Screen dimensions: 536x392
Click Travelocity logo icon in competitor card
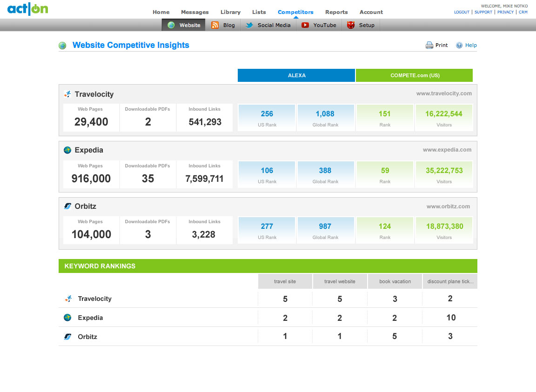(67, 94)
